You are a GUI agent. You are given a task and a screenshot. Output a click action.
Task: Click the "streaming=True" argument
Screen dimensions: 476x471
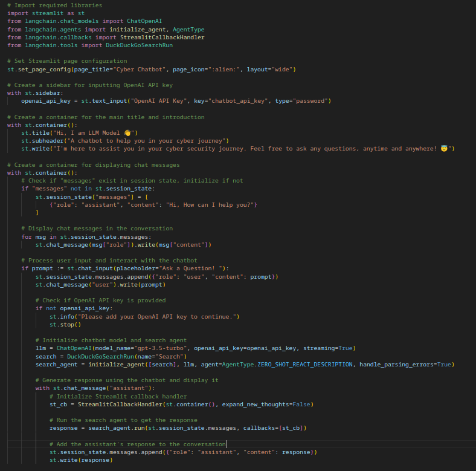pyautogui.click(x=328, y=348)
